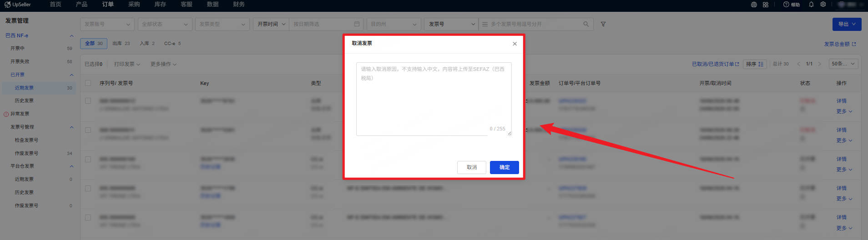Click the 异常发票 warning icon
Image resolution: width=868 pixels, height=240 pixels.
pyautogui.click(x=6, y=114)
